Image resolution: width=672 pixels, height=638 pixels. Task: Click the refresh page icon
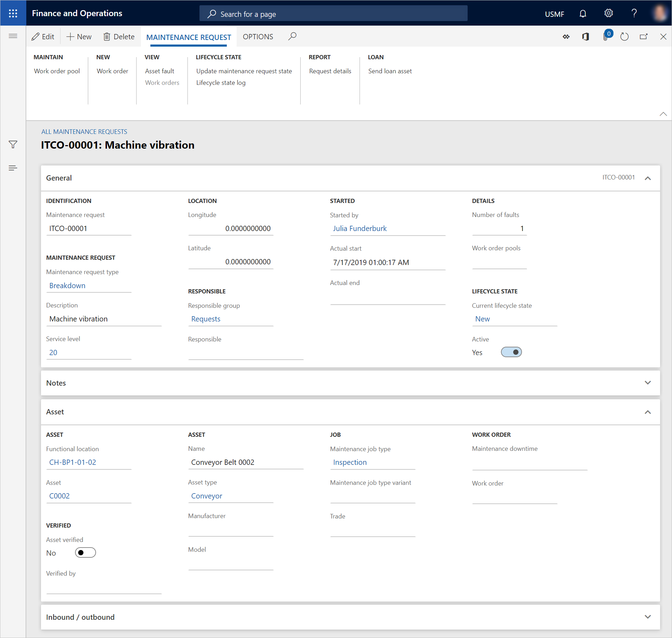click(624, 37)
